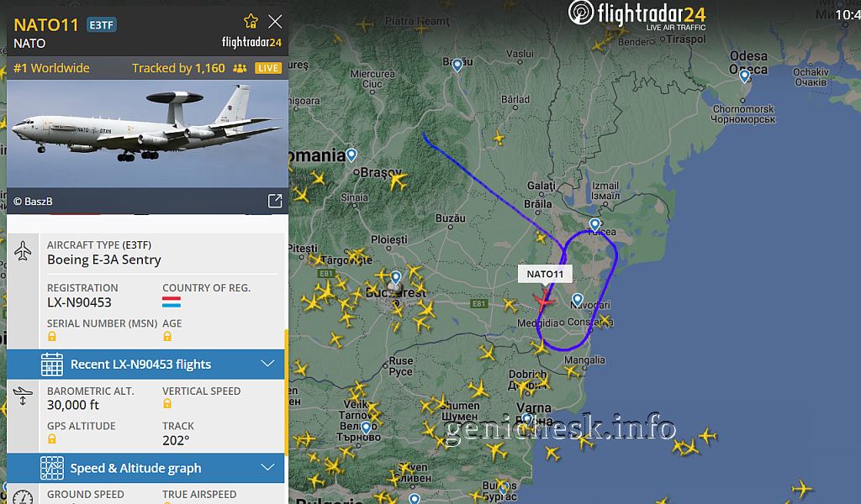
Task: Expand Recent LX-N90453 flights section
Action: 145,365
